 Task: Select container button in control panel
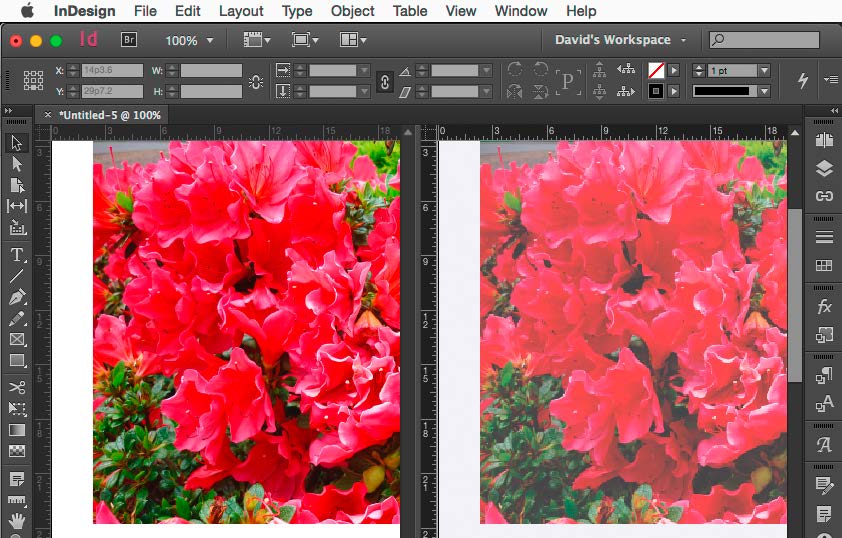pyautogui.click(x=599, y=69)
